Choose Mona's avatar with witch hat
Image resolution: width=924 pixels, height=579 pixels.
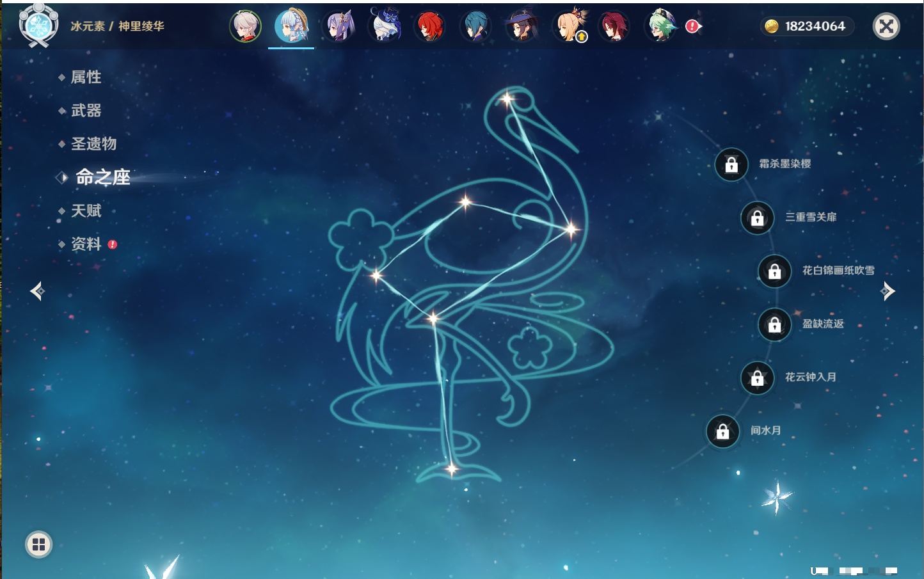pyautogui.click(x=522, y=26)
